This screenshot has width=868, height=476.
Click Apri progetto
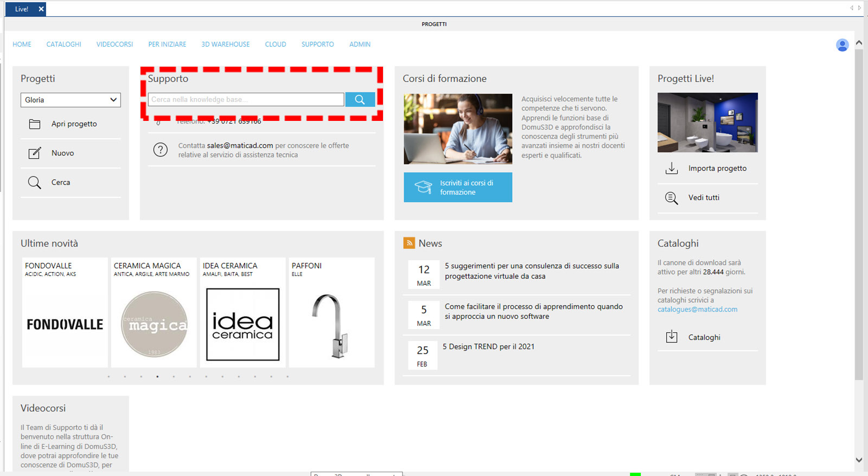pos(74,124)
